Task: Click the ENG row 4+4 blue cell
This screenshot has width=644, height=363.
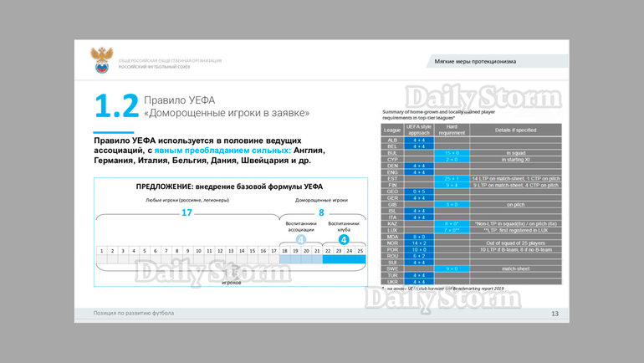Action: tap(419, 172)
